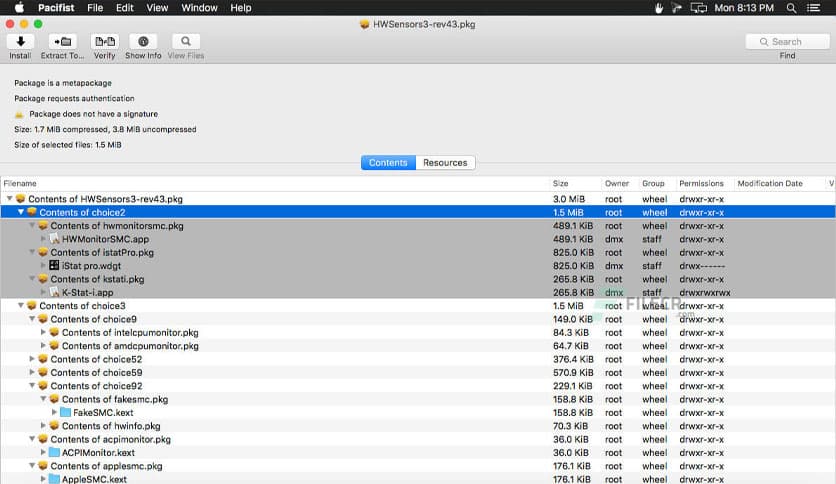
Task: Click the iStat pro.wdgt widget icon
Action: pos(54,265)
